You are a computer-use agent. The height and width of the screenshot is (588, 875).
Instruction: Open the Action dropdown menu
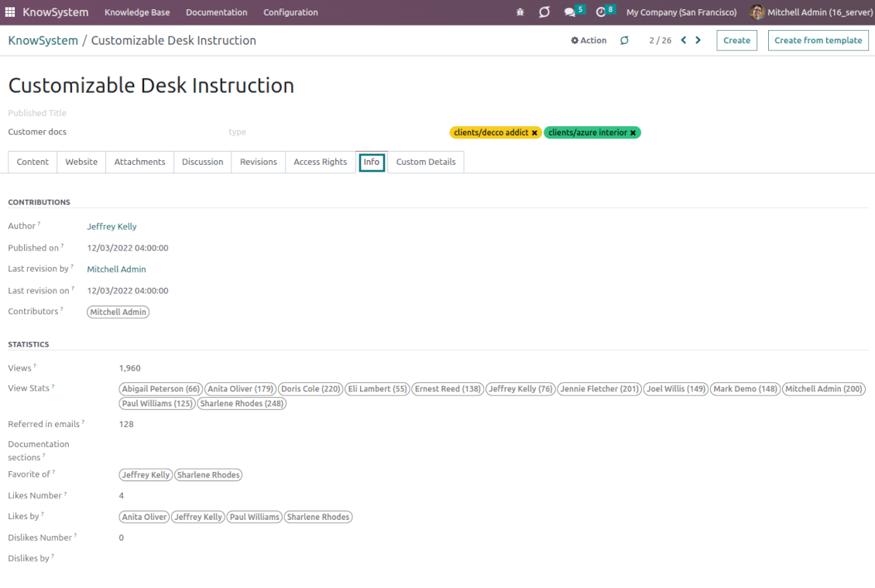pyautogui.click(x=588, y=40)
